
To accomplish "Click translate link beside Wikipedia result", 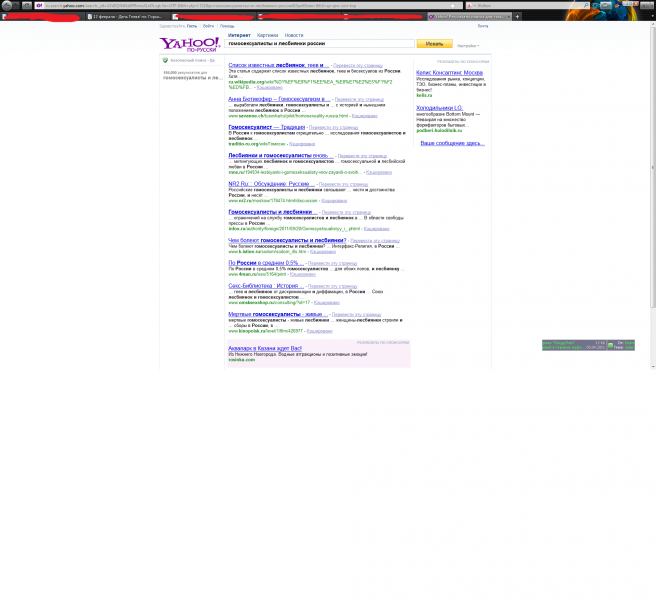I will [358, 66].
